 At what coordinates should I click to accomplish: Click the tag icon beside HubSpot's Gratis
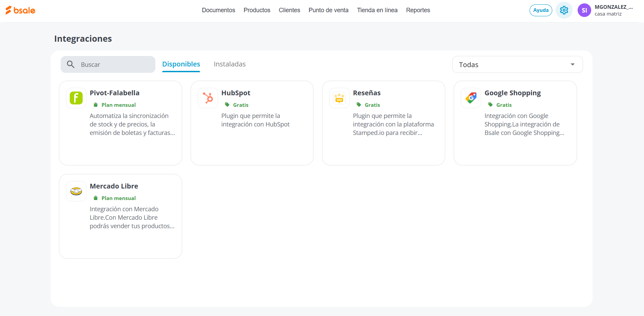pos(227,105)
